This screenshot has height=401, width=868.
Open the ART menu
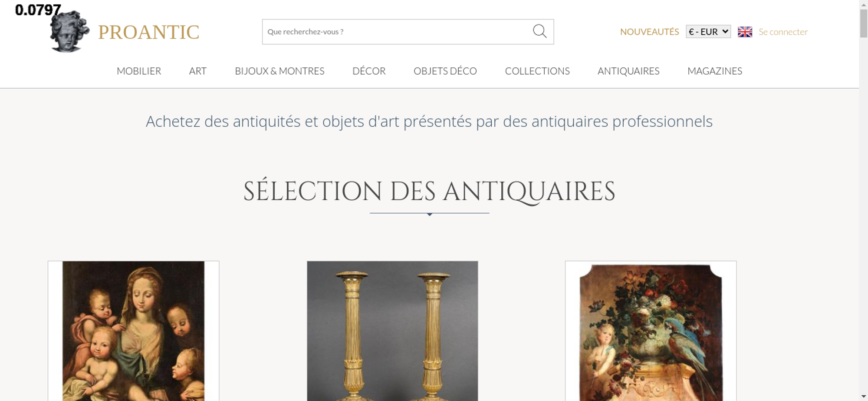(x=198, y=71)
